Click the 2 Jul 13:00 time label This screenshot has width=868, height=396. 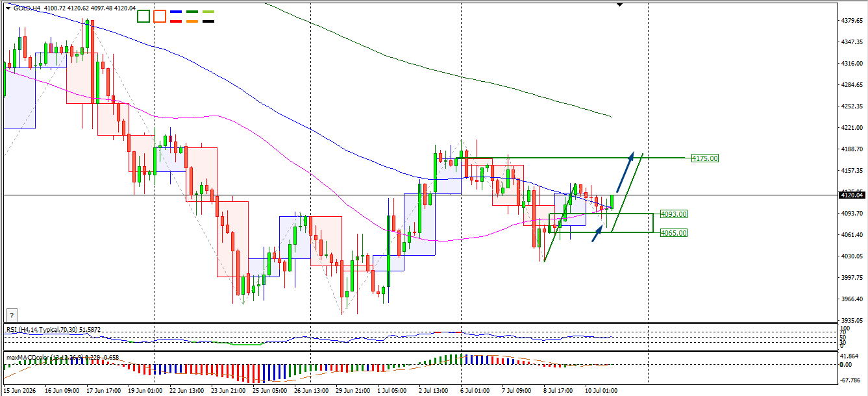(x=433, y=391)
